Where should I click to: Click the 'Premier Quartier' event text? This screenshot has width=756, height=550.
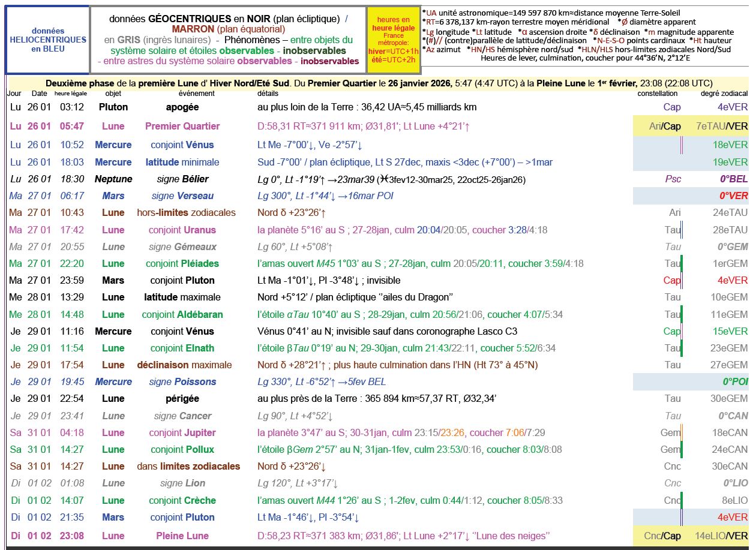(x=182, y=126)
